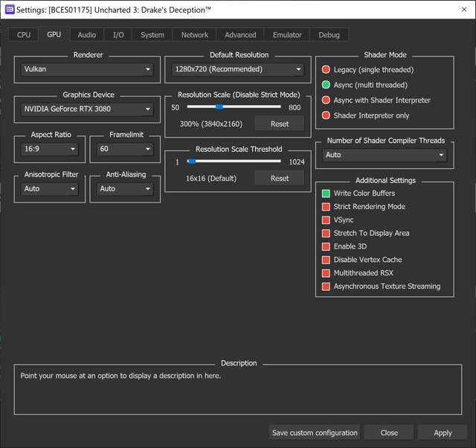Close the settings window via X
Screen dimensions: 476x448
tap(464, 10)
